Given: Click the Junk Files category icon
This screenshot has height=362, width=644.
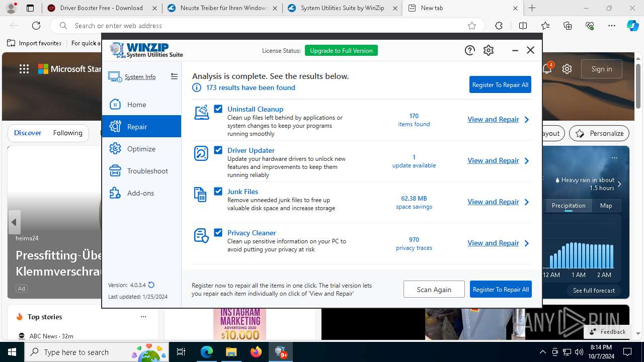Looking at the screenshot, I should 200,195.
